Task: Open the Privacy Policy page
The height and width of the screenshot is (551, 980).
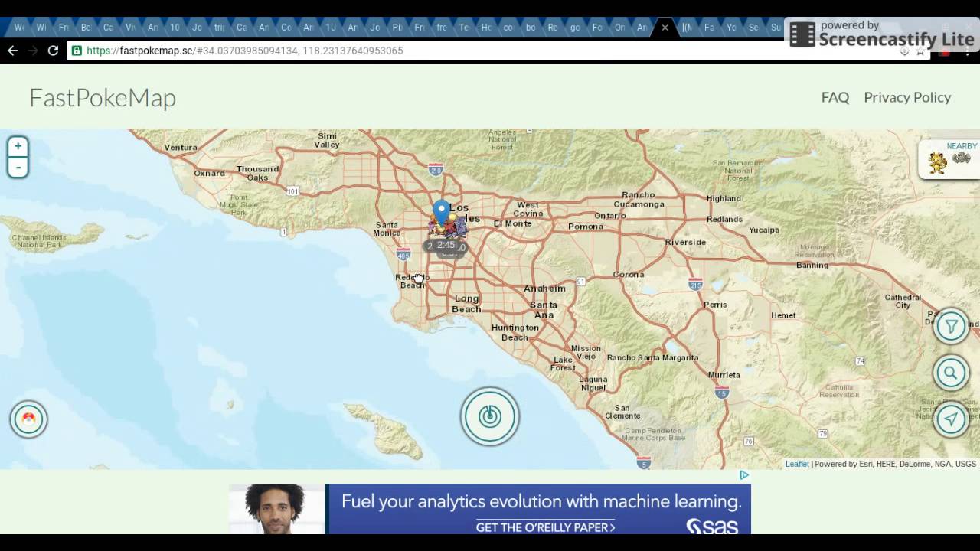Action: pyautogui.click(x=907, y=97)
